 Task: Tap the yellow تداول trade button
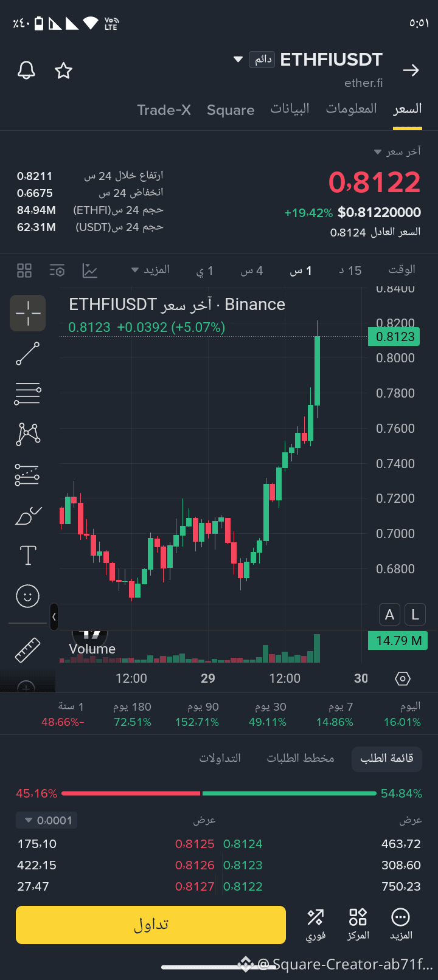pos(151,925)
